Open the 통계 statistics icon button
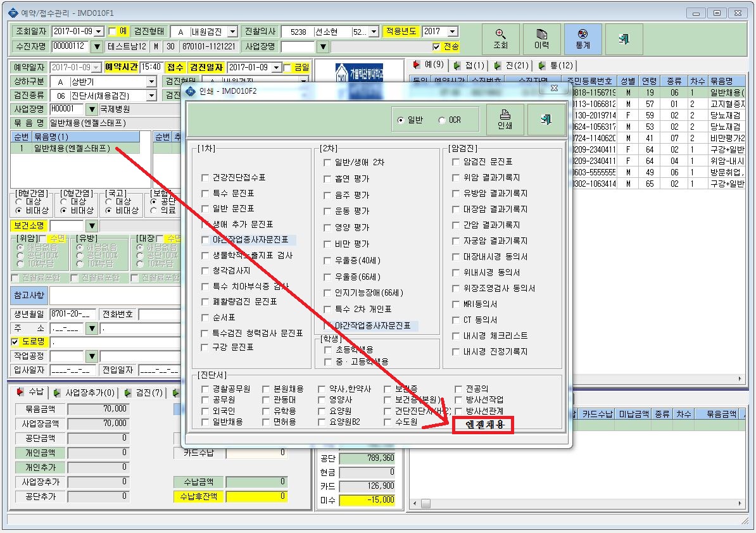 pos(583,39)
